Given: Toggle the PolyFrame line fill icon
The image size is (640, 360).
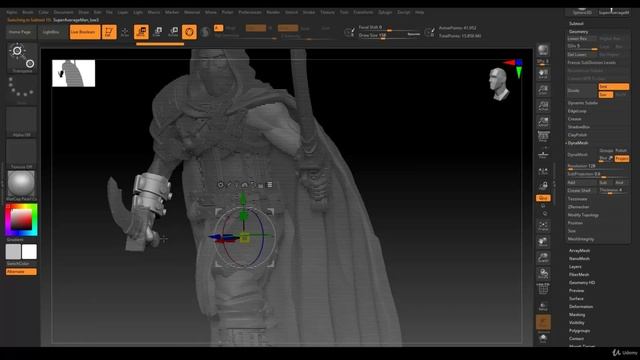Looking at the screenshot, I should pos(543,289).
